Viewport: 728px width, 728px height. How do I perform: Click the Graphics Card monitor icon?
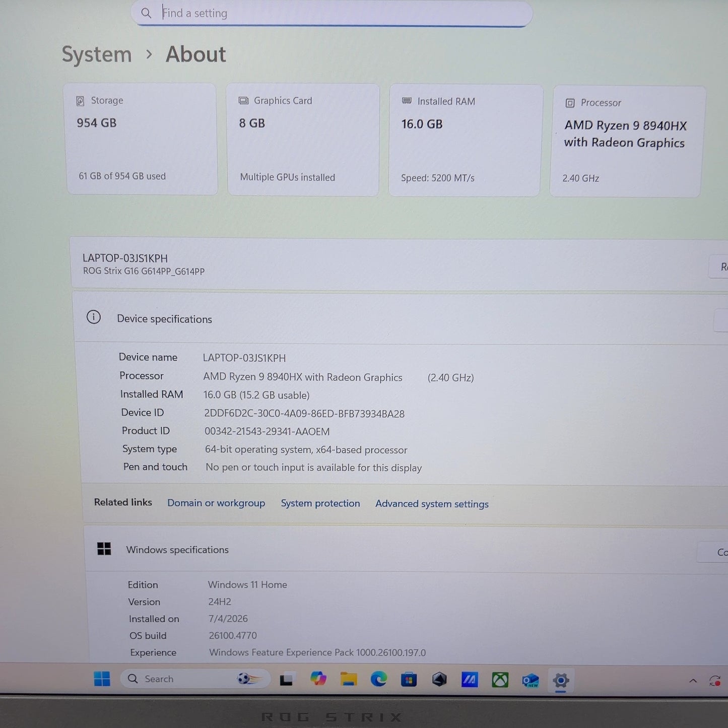[x=243, y=101]
